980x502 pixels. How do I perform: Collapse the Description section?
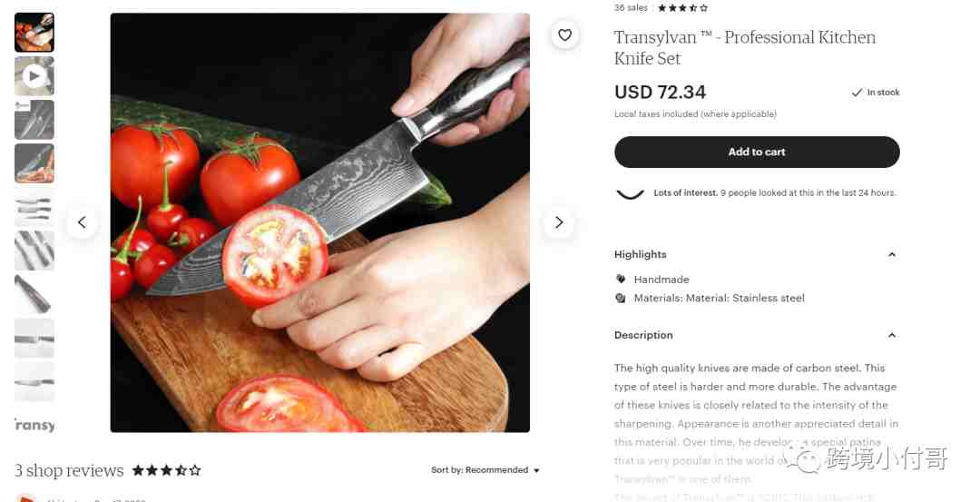point(892,335)
